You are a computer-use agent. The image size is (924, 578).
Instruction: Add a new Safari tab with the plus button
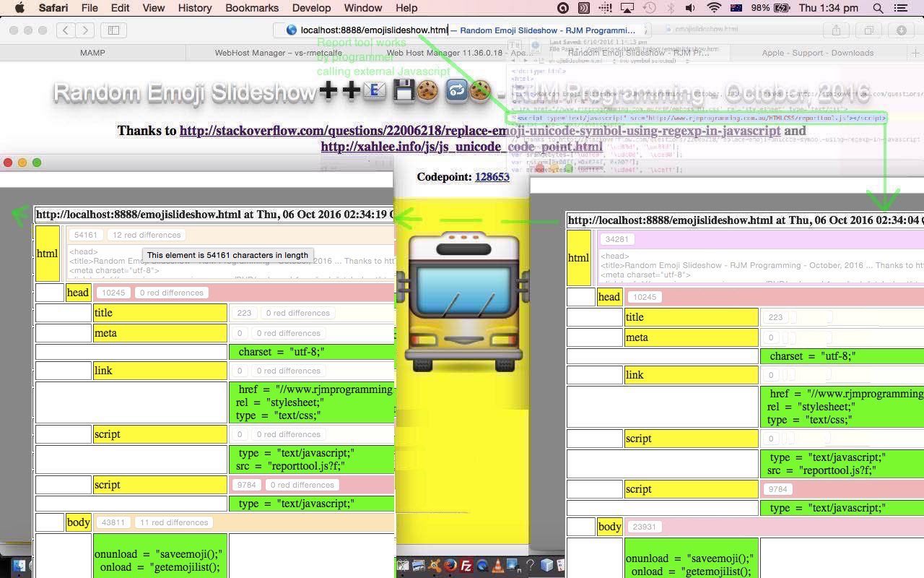(x=915, y=53)
